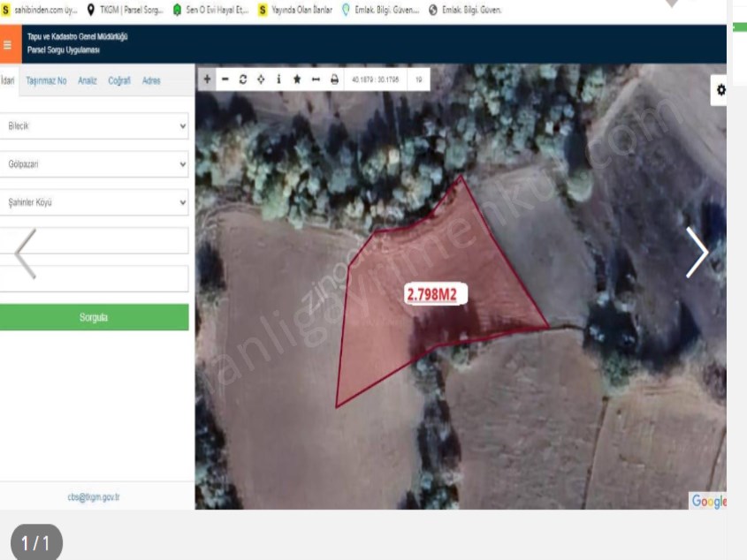
Task: Click the star favorites icon
Action: coord(297,79)
